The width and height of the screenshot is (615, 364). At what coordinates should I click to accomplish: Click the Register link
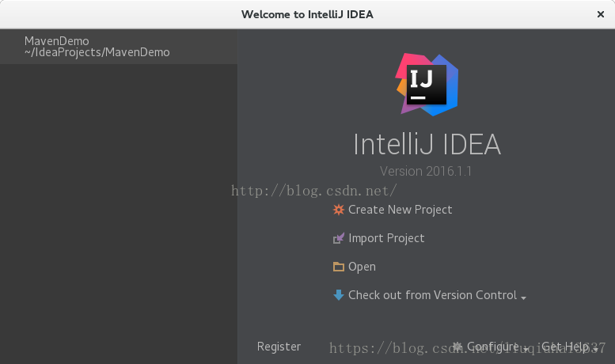click(x=279, y=347)
